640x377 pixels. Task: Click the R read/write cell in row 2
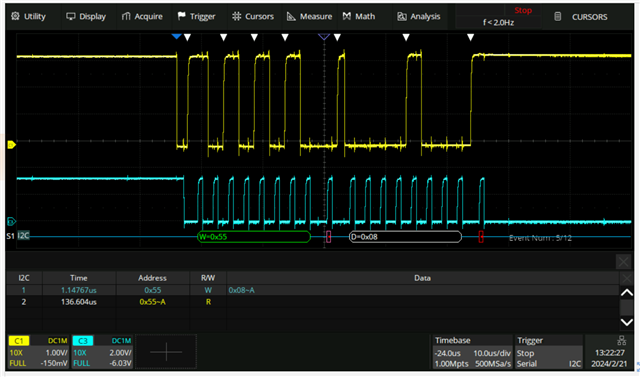pyautogui.click(x=208, y=302)
